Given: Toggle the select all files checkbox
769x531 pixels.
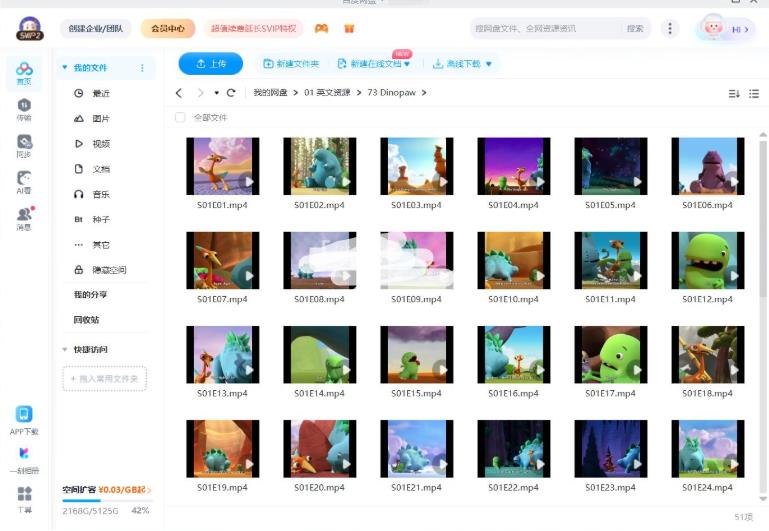Looking at the screenshot, I should tap(180, 117).
